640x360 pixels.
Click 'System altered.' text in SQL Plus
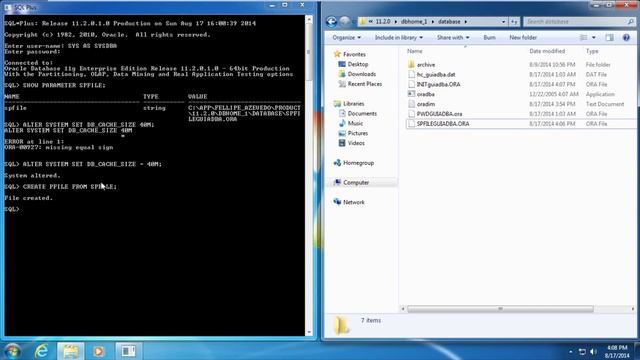32,176
